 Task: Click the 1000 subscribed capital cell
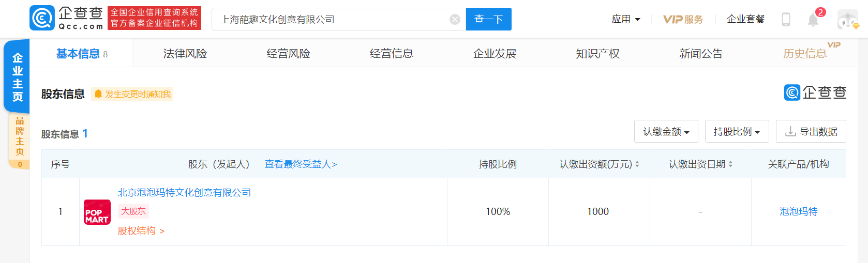(598, 212)
